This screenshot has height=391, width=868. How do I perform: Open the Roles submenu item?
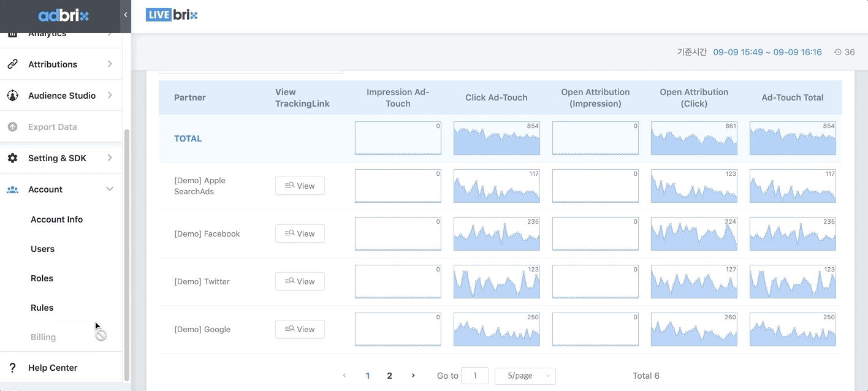tap(42, 278)
